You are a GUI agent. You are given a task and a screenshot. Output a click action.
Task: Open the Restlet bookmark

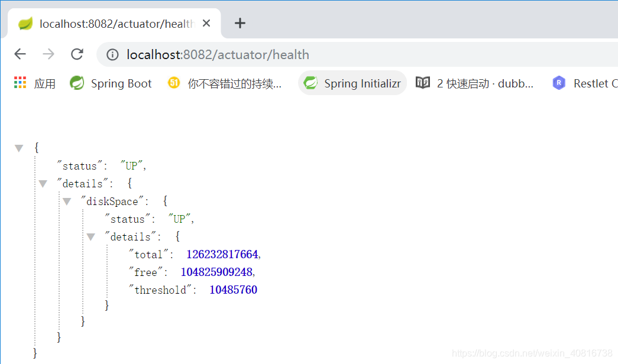(x=585, y=83)
